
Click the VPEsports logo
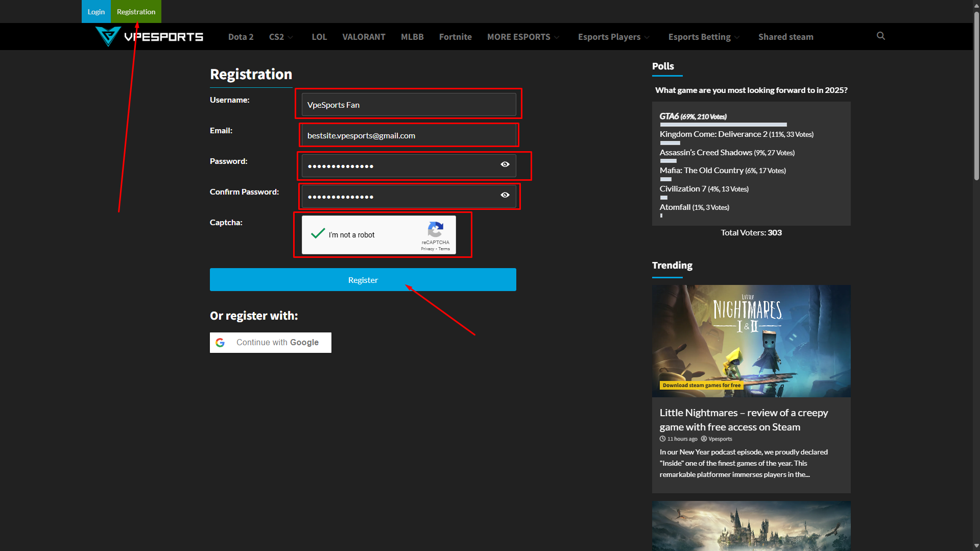click(x=149, y=36)
